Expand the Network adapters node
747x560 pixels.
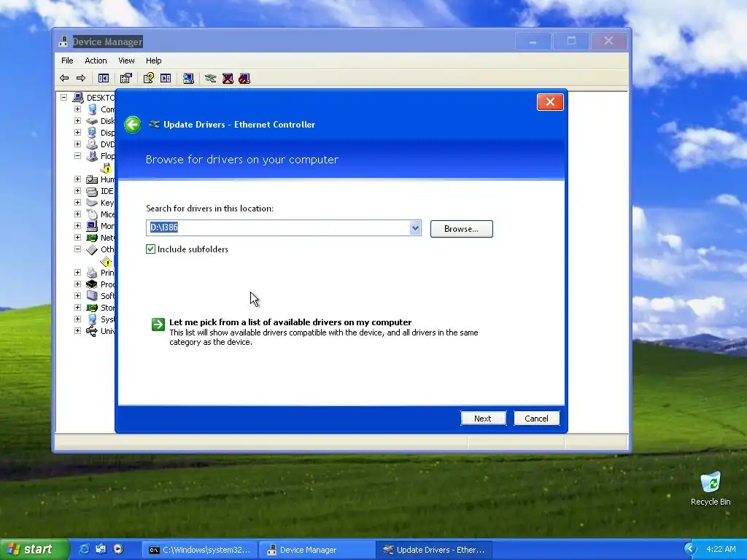[77, 238]
